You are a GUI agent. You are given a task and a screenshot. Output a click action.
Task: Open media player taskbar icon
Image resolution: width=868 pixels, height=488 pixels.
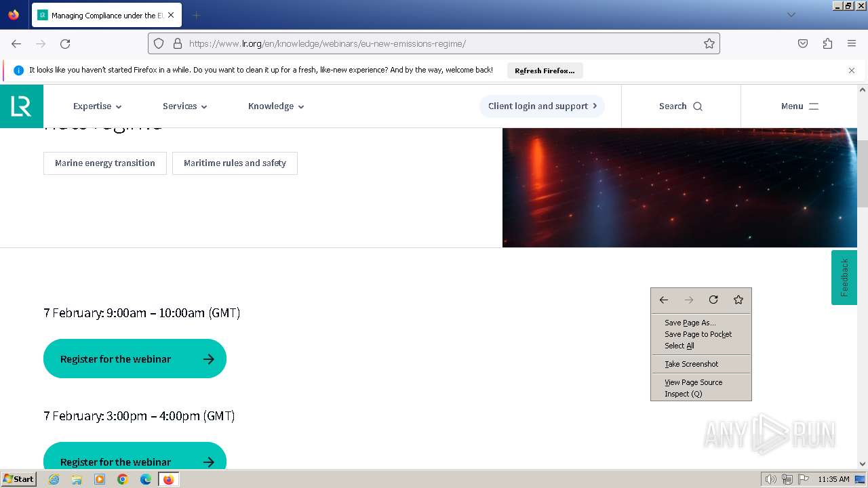pyautogui.click(x=100, y=479)
